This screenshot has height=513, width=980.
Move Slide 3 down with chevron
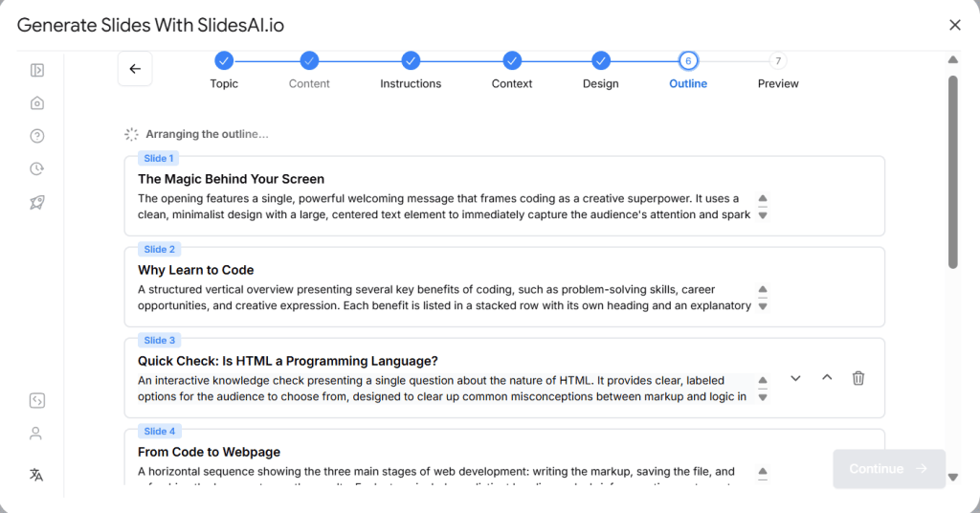[795, 378]
